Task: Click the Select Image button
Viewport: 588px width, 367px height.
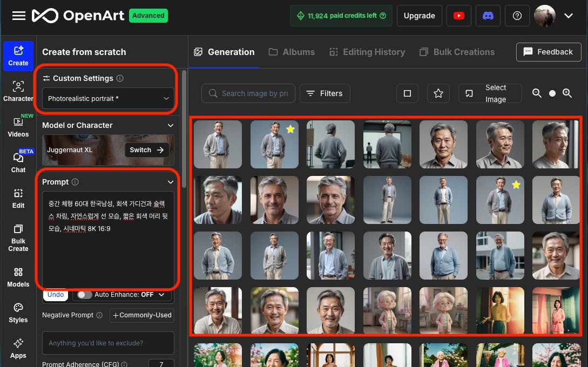Action: point(490,93)
